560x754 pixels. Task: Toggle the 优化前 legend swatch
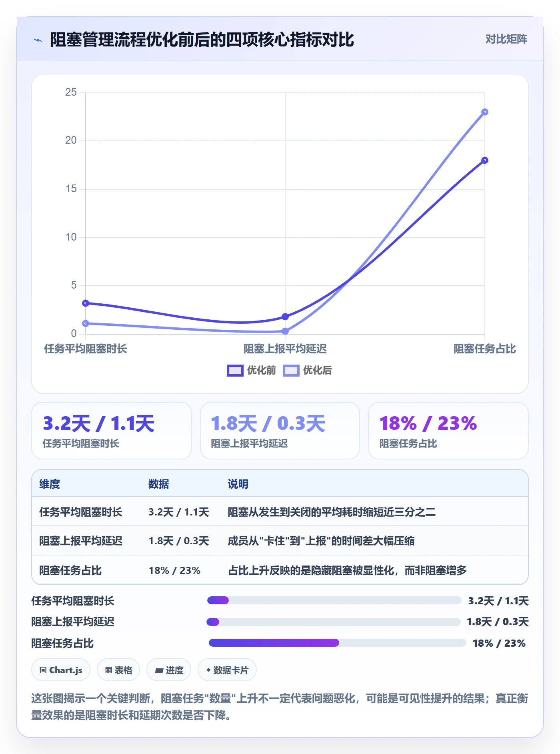click(235, 371)
